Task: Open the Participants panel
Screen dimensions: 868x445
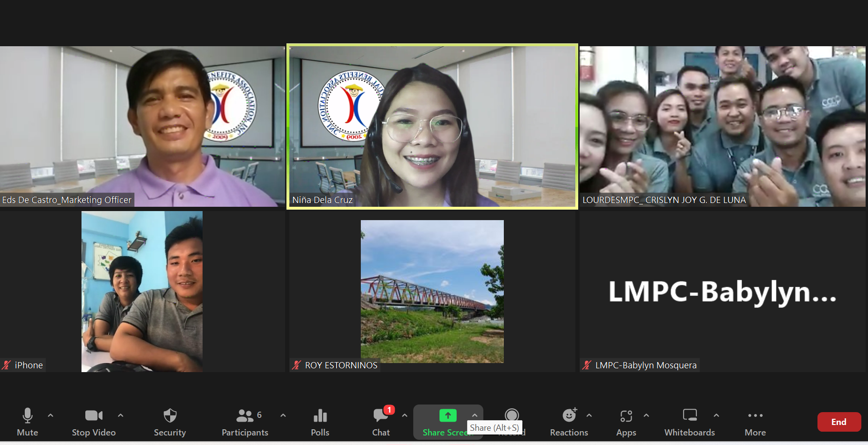Action: coord(245,422)
